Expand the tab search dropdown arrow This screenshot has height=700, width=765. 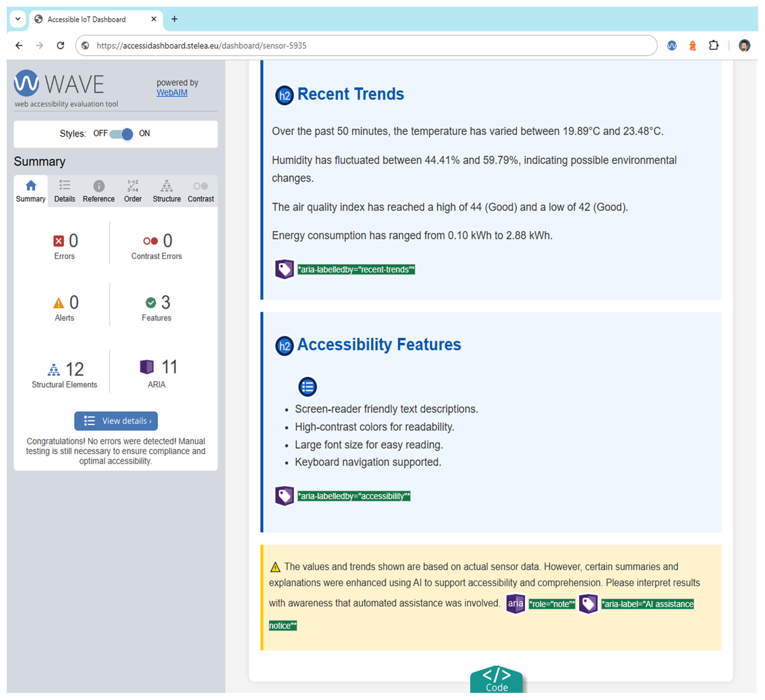(18, 19)
